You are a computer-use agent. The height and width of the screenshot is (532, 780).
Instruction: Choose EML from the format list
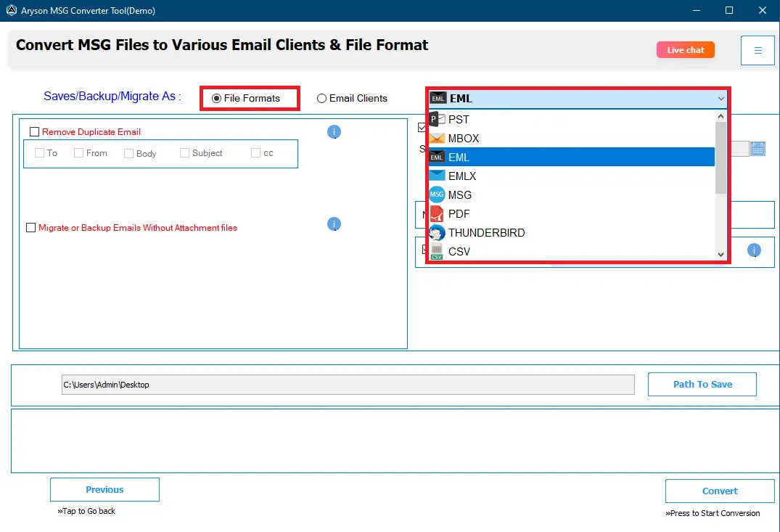tap(572, 157)
